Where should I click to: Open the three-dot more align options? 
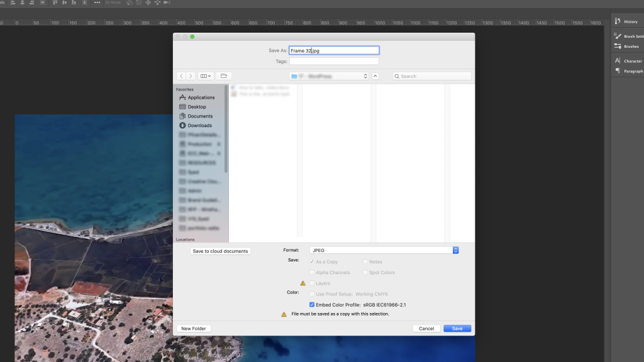click(x=97, y=3)
